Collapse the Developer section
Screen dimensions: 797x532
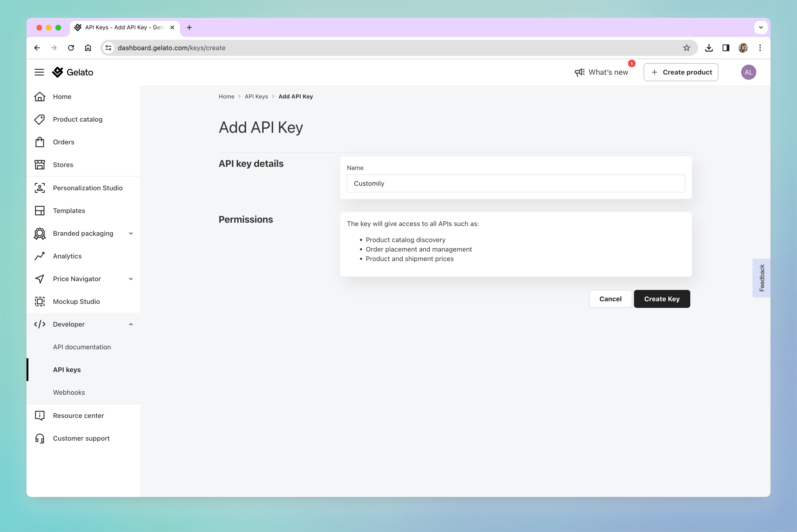click(x=131, y=324)
